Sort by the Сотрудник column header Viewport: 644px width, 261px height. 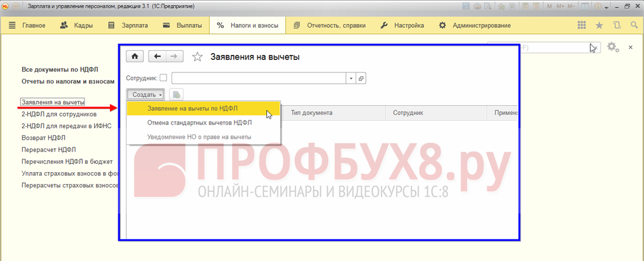click(x=436, y=113)
